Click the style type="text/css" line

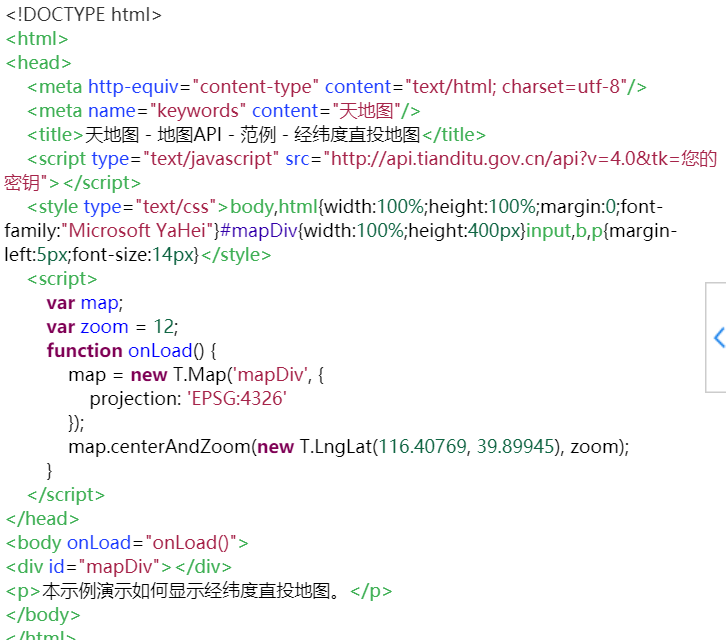pos(345,207)
